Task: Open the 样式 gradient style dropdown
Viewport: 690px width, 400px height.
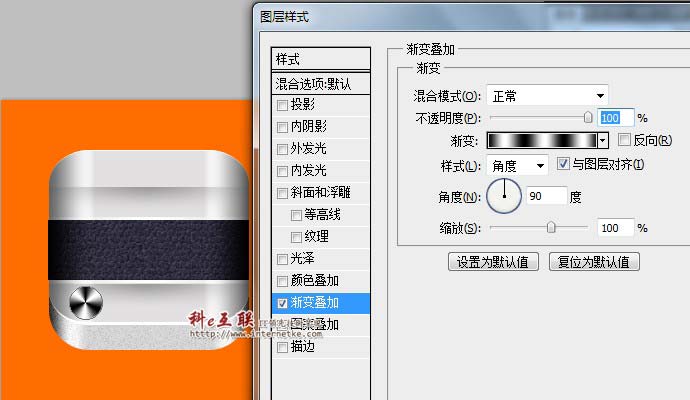Action: (x=518, y=165)
